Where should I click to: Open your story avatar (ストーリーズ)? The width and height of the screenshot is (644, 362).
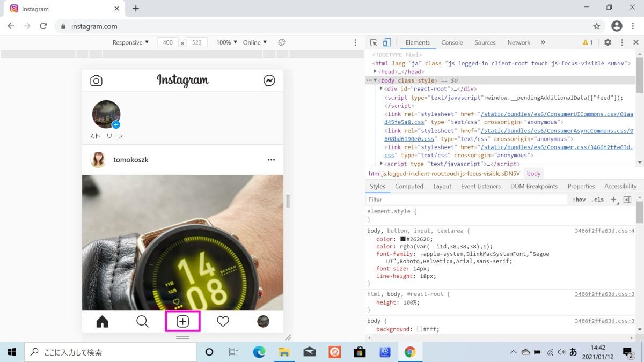106,114
